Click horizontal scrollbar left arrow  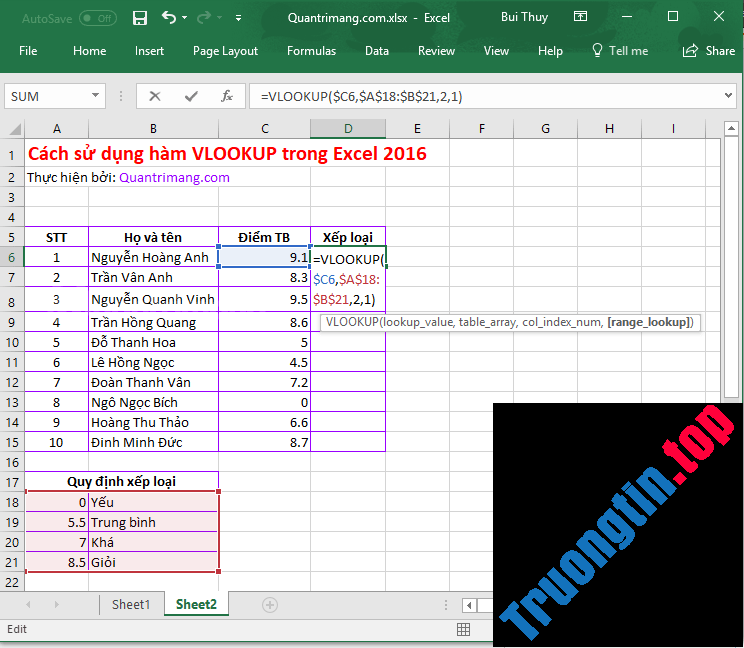point(469,605)
